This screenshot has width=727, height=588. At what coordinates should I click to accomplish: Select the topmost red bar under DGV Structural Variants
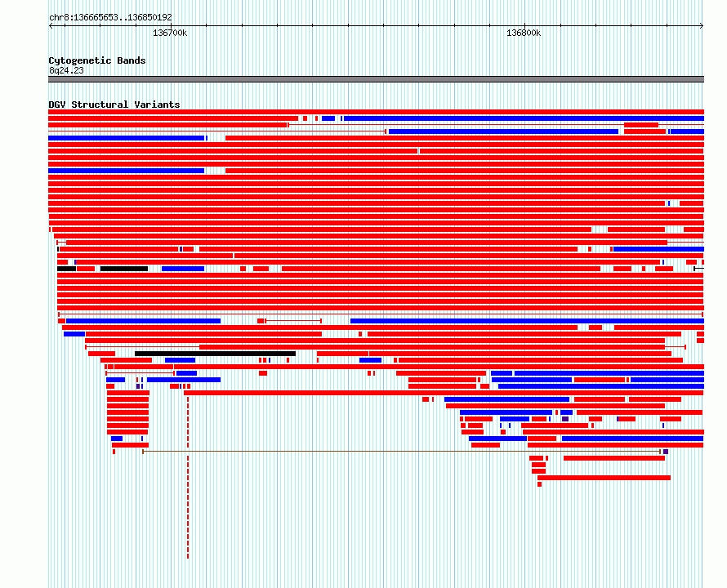(x=376, y=112)
